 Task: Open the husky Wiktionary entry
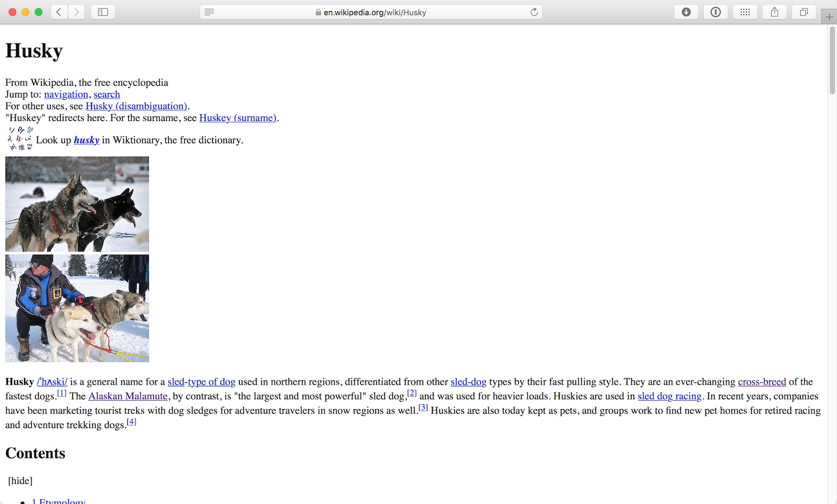point(86,140)
